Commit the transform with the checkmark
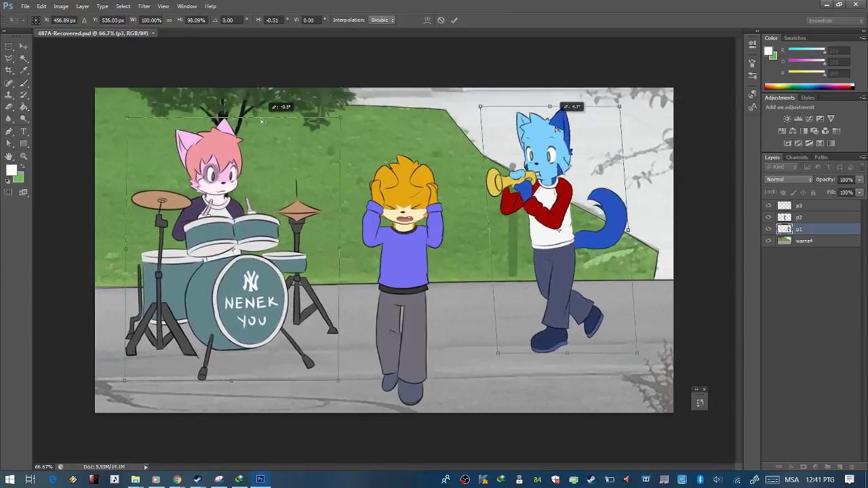 click(454, 20)
